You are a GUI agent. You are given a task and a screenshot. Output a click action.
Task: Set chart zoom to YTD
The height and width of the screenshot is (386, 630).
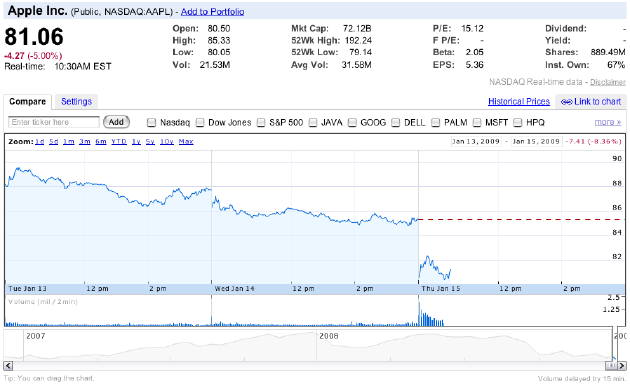pos(119,142)
